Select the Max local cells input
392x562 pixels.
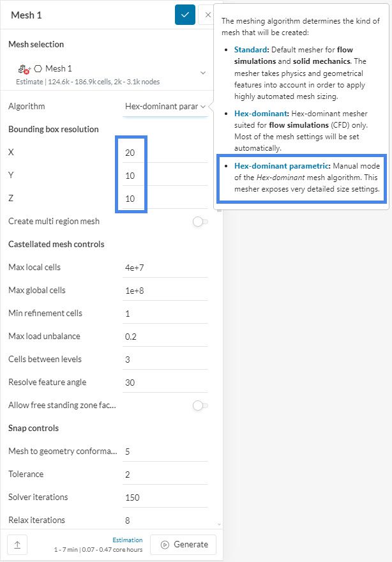(165, 268)
